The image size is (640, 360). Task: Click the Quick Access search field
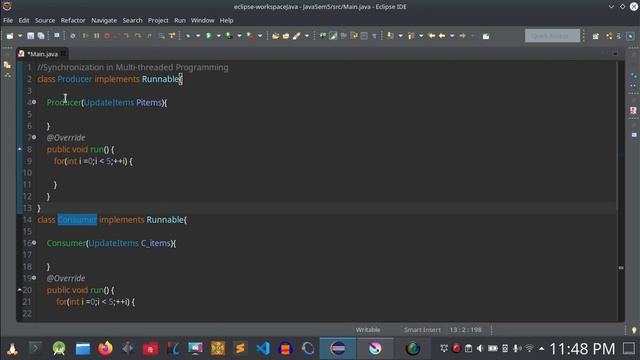pos(552,36)
